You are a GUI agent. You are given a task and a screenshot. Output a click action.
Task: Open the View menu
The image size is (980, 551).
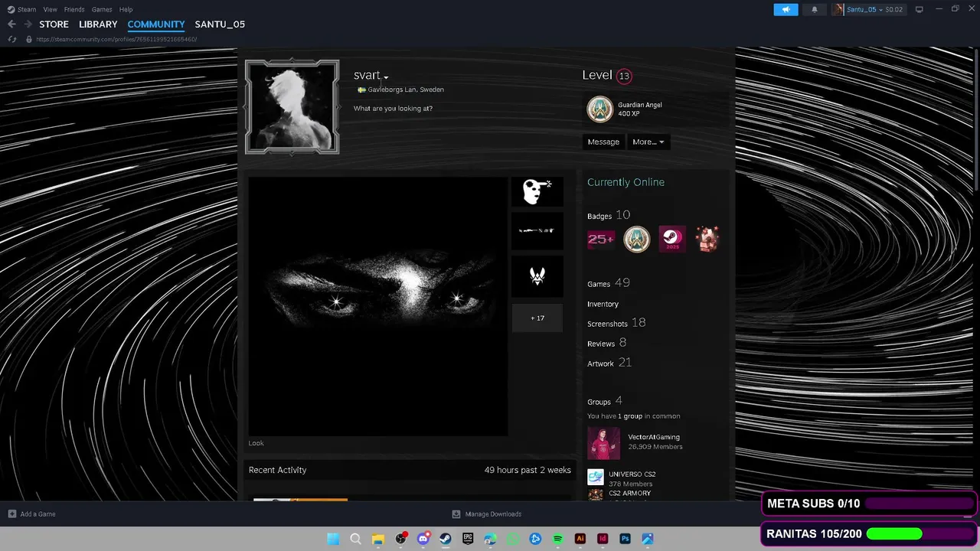(x=50, y=9)
